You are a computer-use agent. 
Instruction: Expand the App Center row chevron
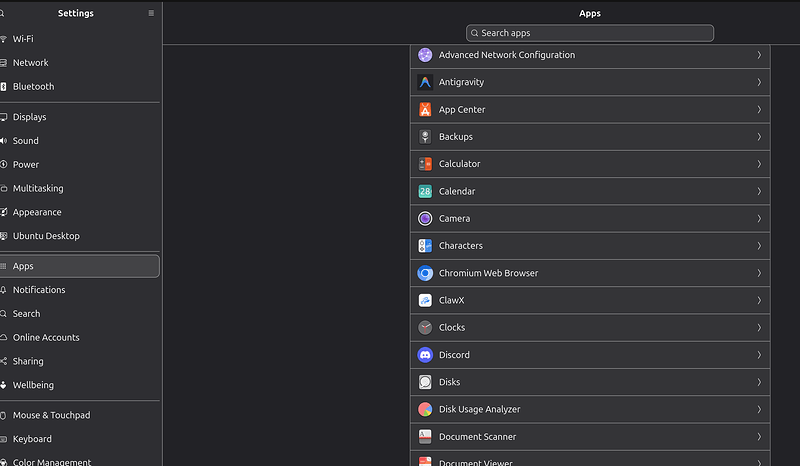click(x=759, y=109)
